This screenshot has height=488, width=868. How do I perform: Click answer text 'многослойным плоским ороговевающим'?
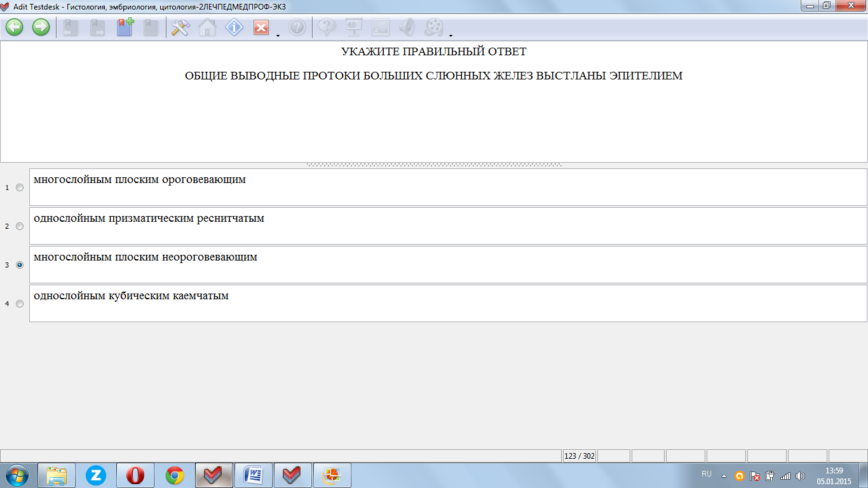pyautogui.click(x=140, y=180)
